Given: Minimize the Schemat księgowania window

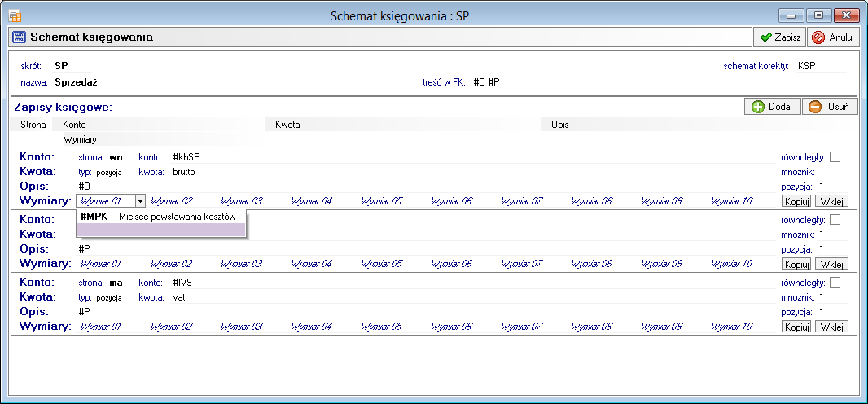Looking at the screenshot, I should coord(791,15).
